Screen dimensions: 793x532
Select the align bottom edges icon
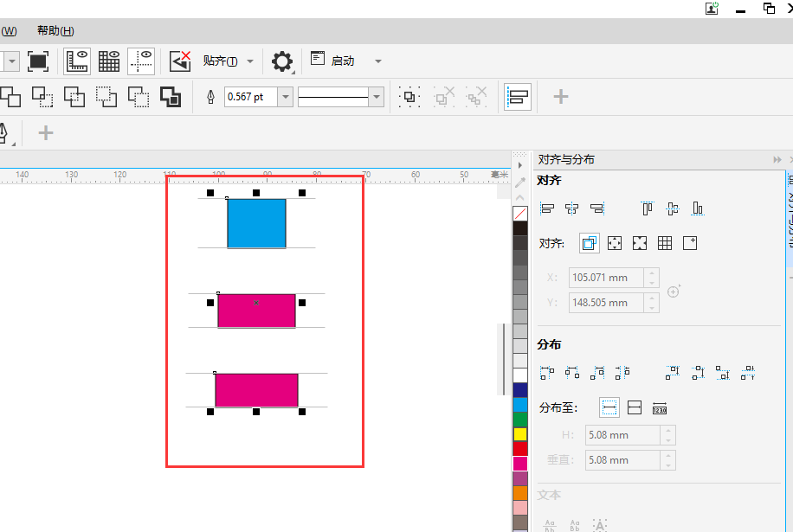698,208
